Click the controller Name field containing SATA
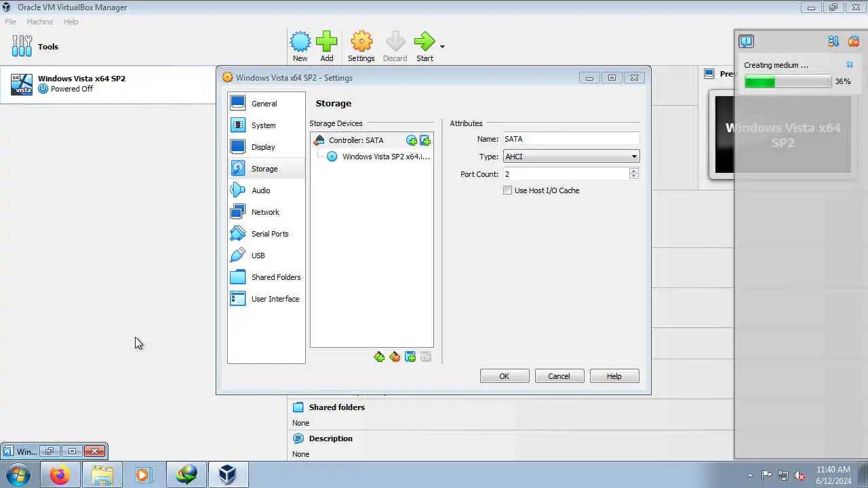 tap(571, 139)
